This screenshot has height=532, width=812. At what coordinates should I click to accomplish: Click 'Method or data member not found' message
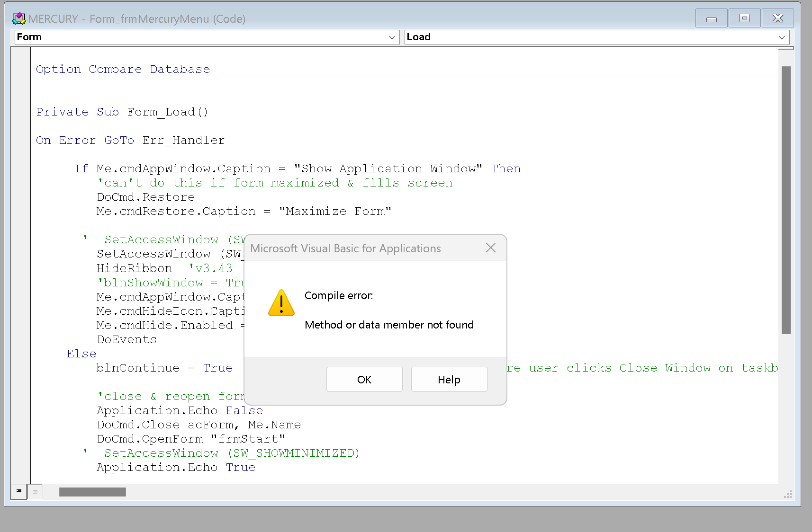389,325
